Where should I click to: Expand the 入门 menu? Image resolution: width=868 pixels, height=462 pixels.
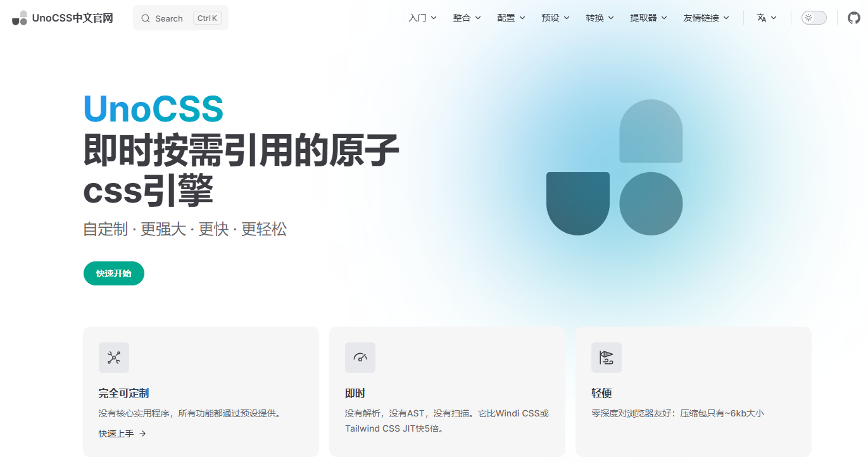422,18
